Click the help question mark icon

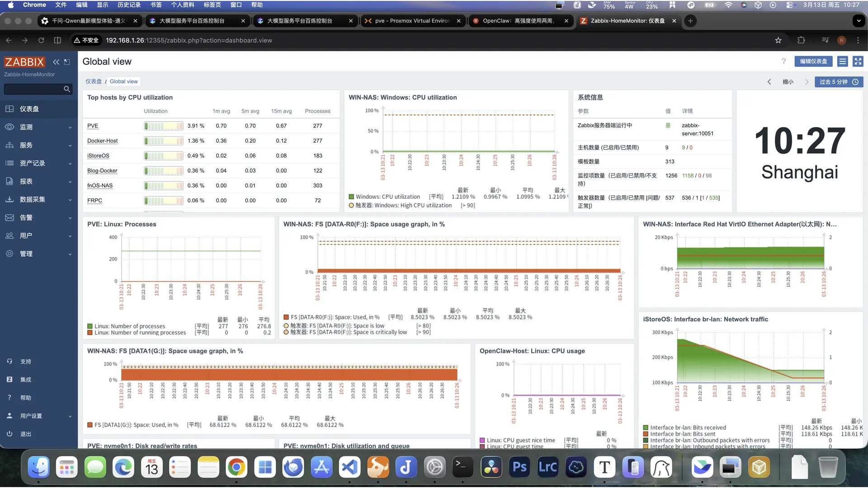coord(783,61)
